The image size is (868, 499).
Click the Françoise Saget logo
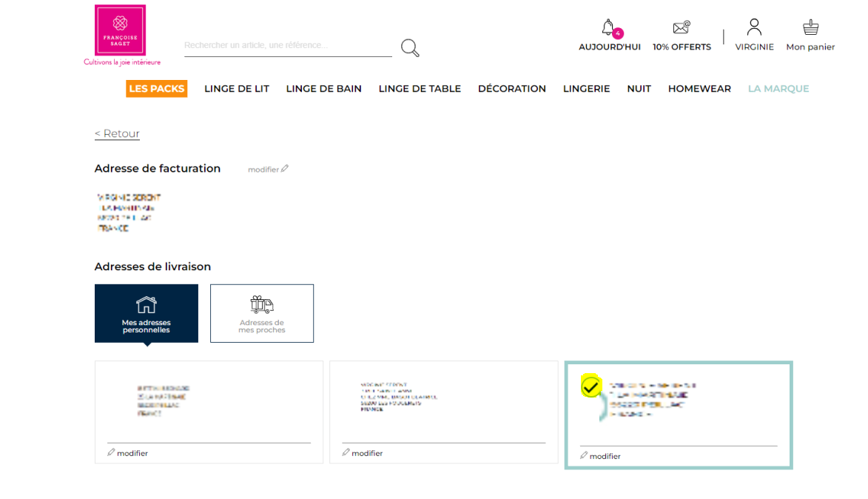click(x=120, y=30)
